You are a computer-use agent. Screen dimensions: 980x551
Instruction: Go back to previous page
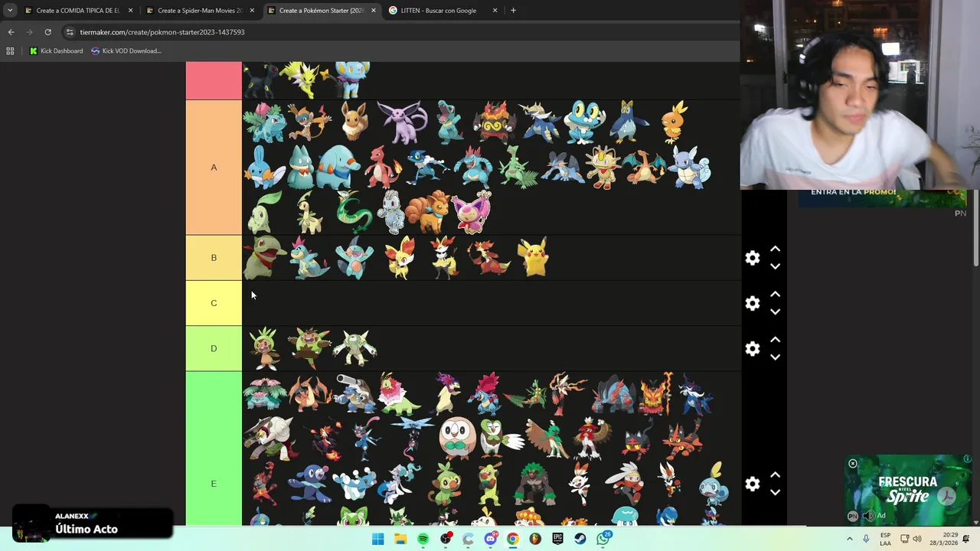pos(11,32)
